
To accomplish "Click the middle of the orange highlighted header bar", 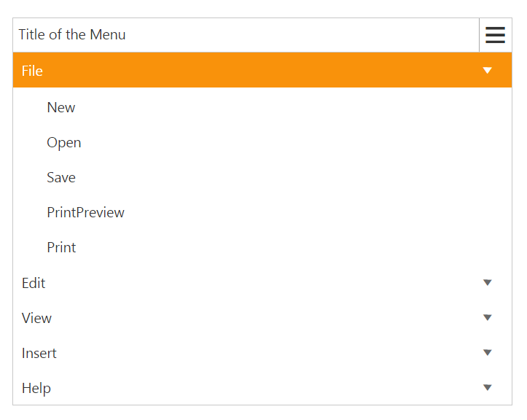I will [x=262, y=71].
